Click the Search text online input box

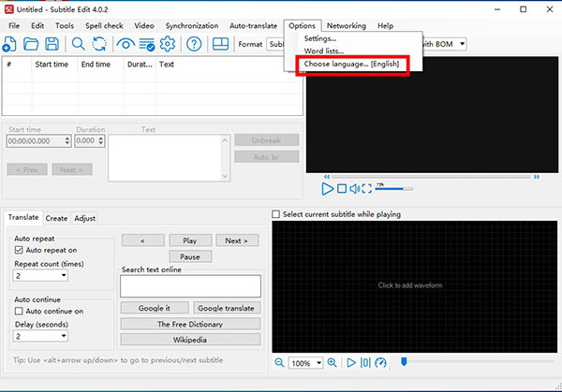coord(190,285)
